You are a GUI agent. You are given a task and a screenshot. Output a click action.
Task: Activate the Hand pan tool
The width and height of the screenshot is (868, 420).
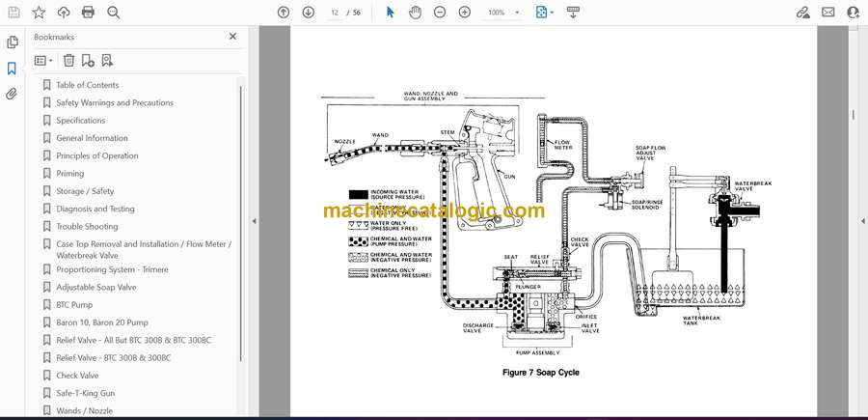[x=415, y=13]
